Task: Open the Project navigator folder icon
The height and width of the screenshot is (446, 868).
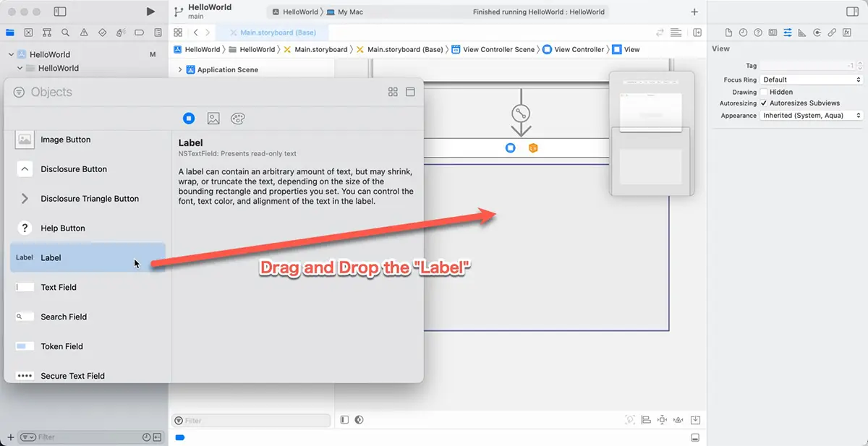Action: point(10,33)
